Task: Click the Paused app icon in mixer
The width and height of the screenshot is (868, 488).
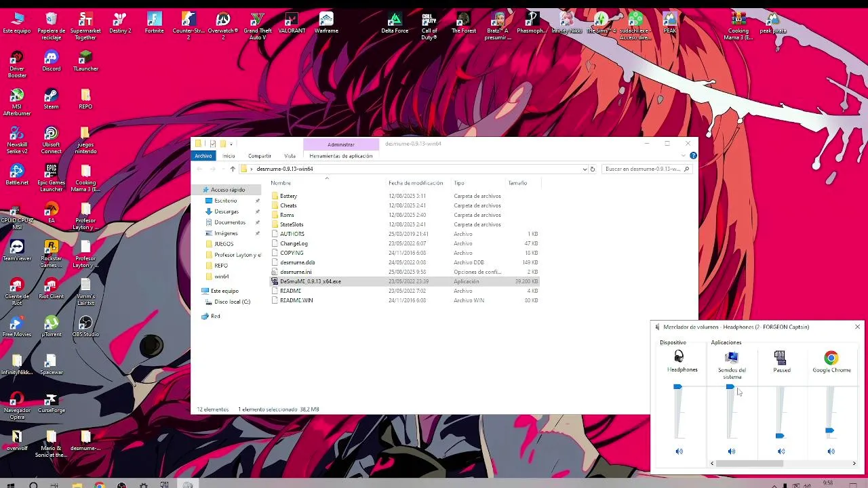Action: tap(780, 357)
